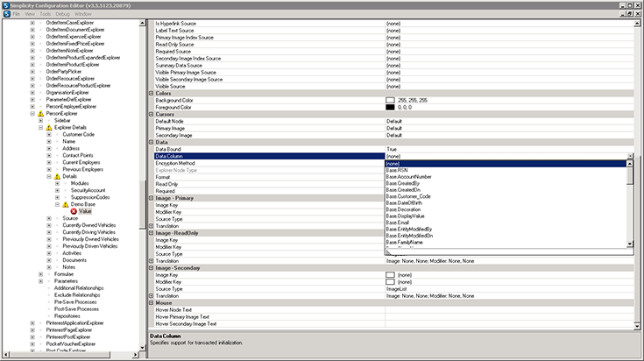Collapse the Mouse property category

[151, 302]
